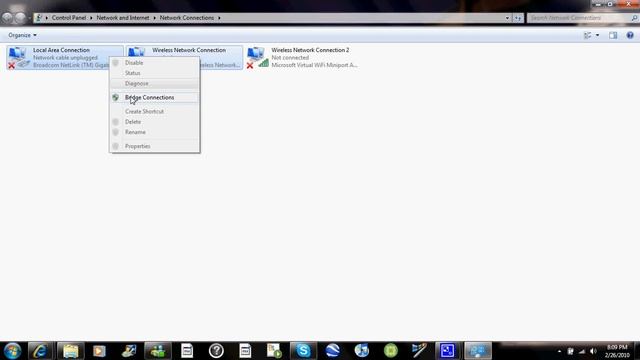Open Skype from the taskbar
Viewport: 640px width, 360px height.
click(303, 351)
